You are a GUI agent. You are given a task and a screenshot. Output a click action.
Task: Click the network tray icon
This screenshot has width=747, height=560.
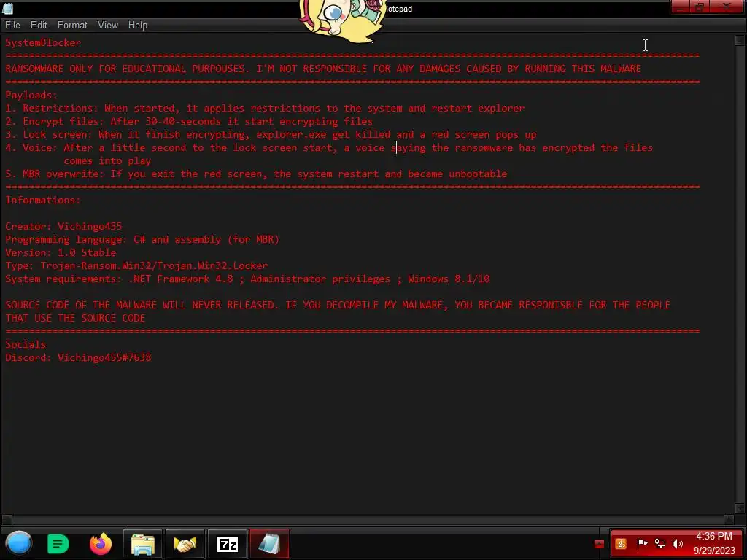659,543
